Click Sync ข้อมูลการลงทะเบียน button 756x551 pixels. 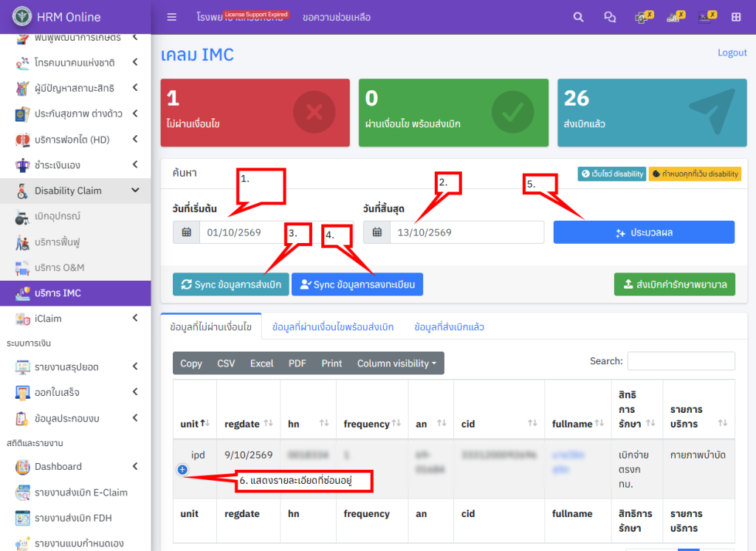click(357, 284)
